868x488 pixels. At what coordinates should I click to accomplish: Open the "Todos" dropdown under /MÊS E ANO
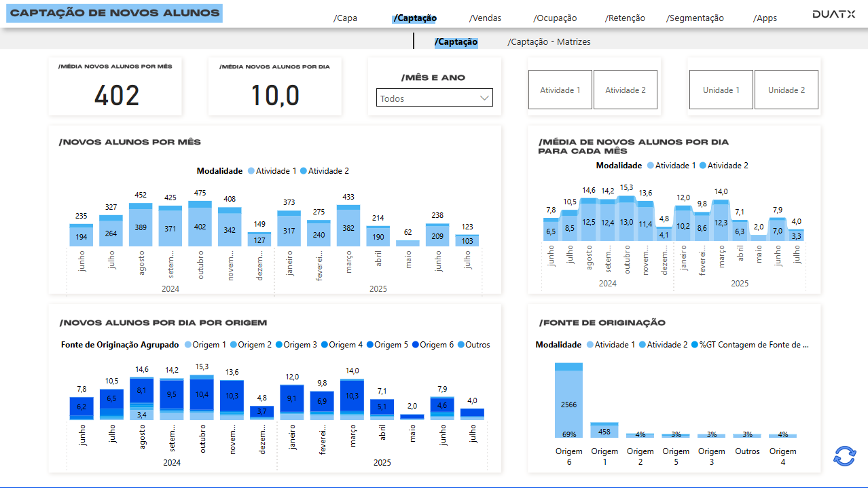pos(434,97)
